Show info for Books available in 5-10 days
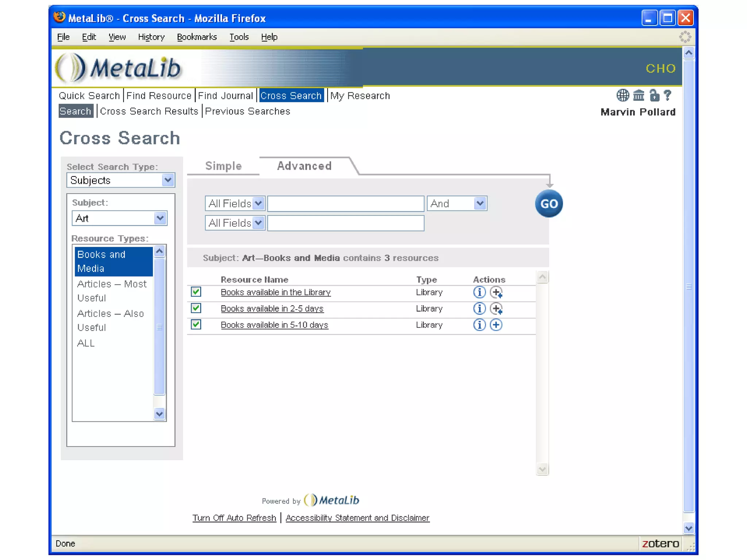 point(479,325)
